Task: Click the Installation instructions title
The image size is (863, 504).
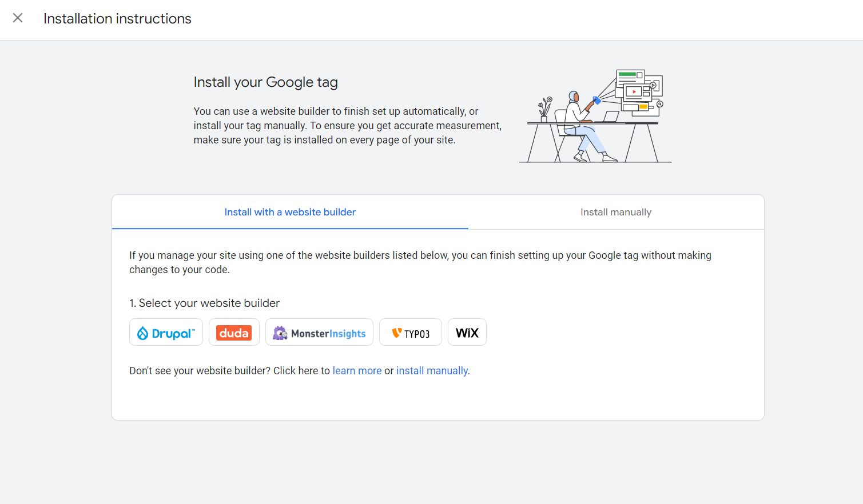Action: [117, 19]
